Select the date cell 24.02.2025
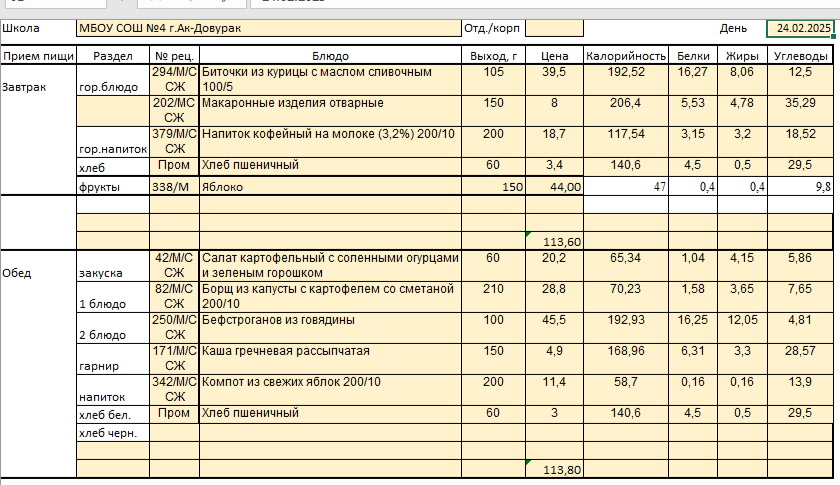 (x=800, y=28)
